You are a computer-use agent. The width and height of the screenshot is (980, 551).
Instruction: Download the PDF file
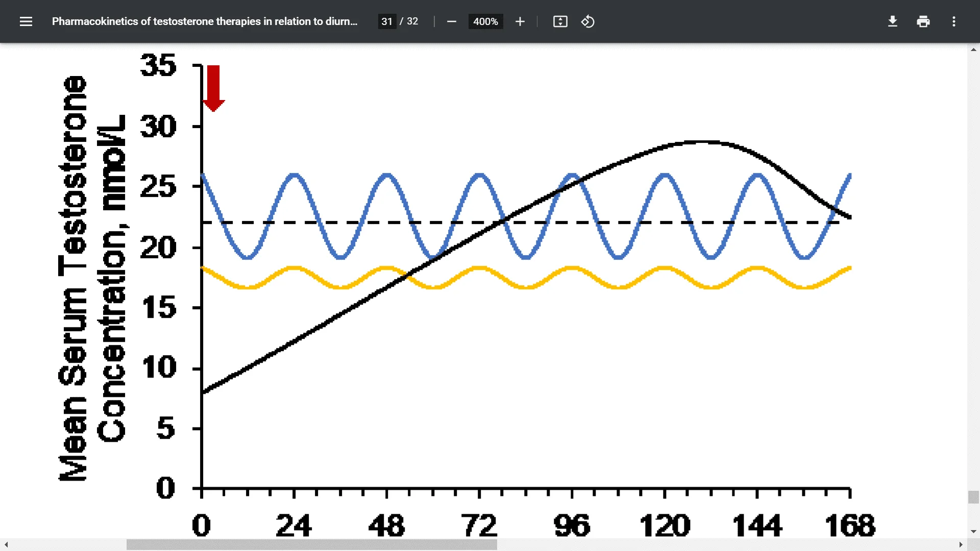click(892, 21)
